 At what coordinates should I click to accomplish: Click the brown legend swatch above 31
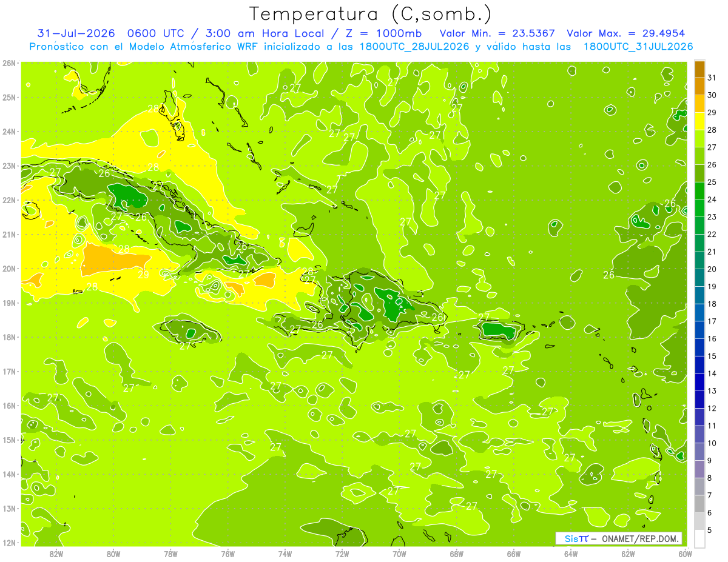tap(699, 69)
